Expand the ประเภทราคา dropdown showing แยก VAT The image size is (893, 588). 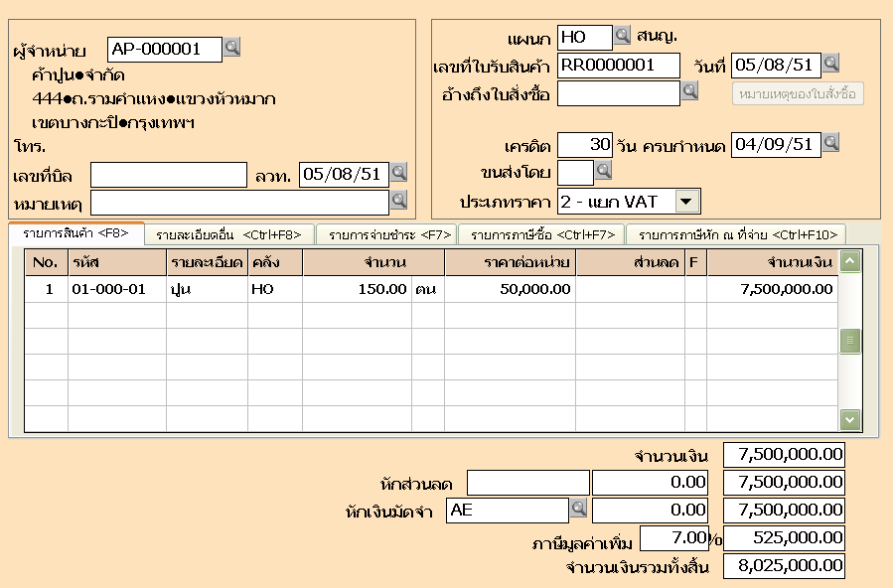(x=686, y=202)
